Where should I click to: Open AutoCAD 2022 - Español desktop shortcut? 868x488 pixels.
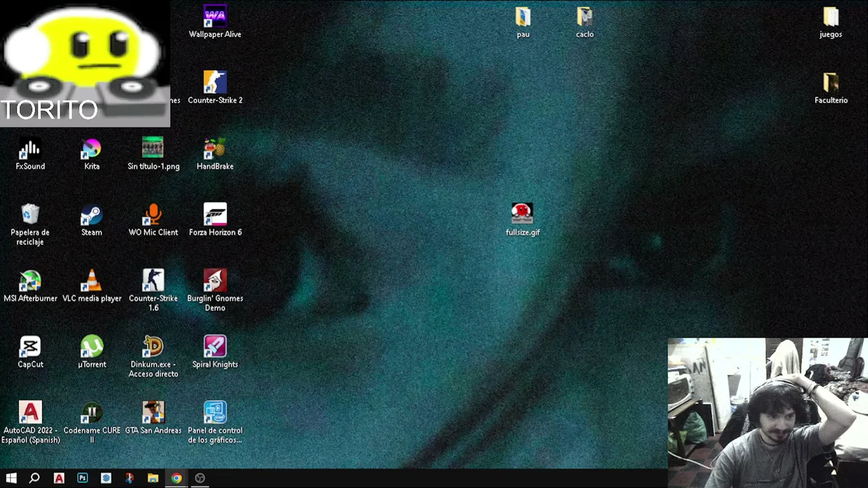tap(30, 422)
